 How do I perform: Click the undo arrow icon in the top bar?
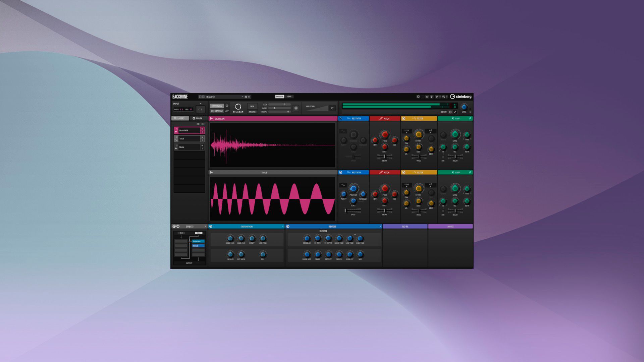(x=437, y=97)
